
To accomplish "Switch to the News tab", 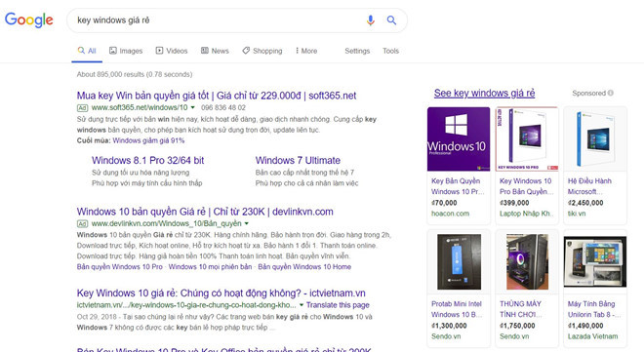I will point(215,51).
